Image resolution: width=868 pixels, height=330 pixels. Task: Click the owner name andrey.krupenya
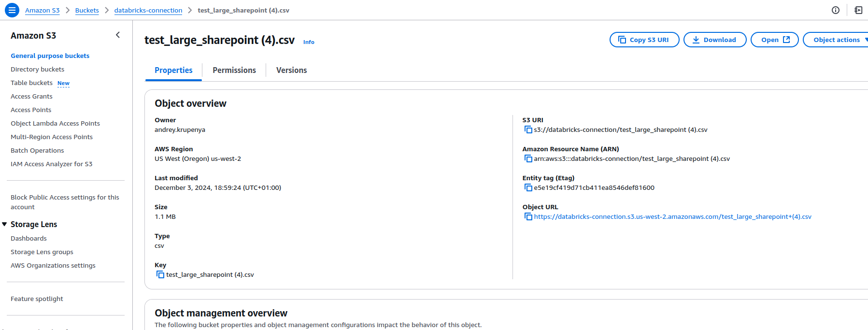[x=180, y=129]
